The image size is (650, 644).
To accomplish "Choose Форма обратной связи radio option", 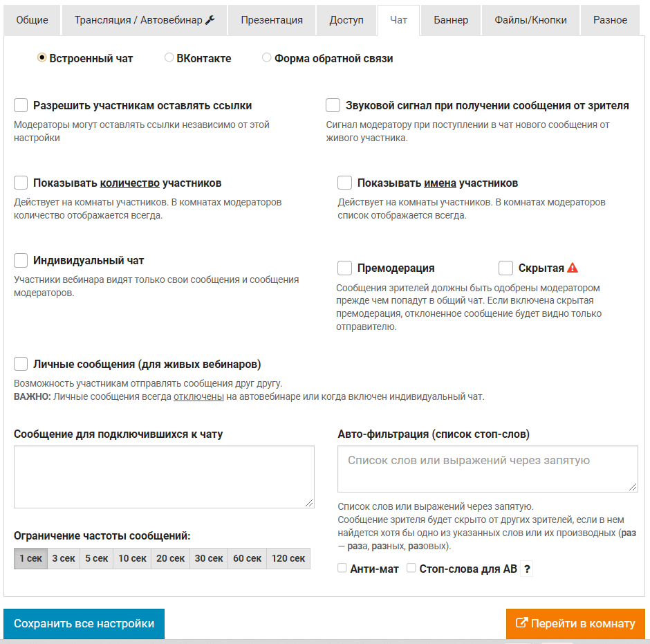I will [267, 58].
